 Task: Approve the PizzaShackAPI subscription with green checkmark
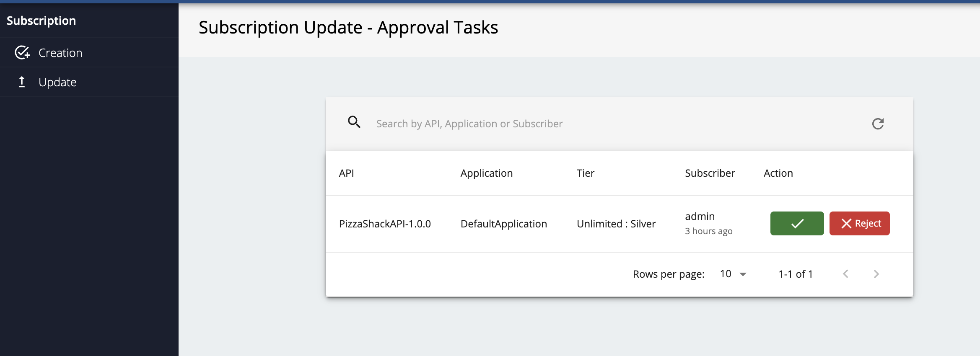797,224
